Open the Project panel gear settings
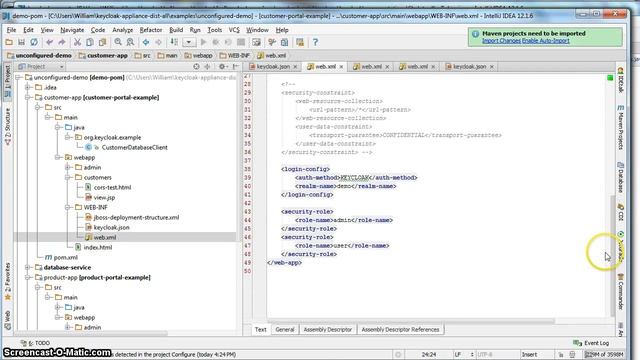 pyautogui.click(x=223, y=67)
